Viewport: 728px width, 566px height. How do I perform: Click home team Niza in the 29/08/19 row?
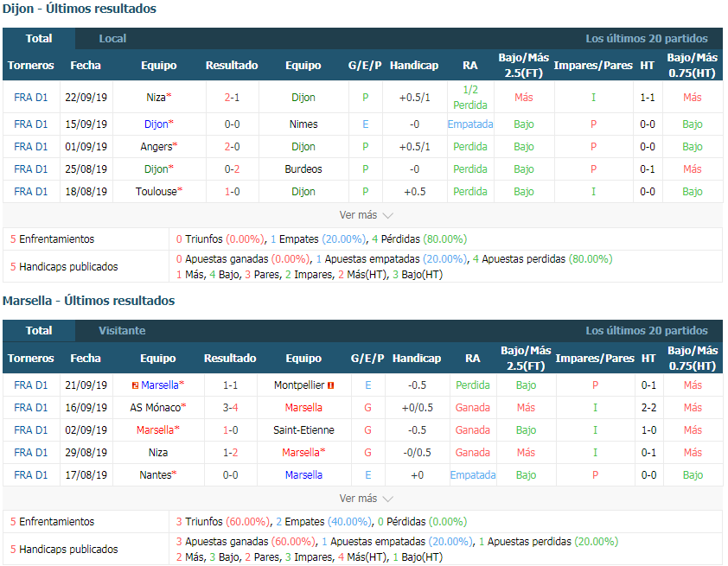point(158,453)
